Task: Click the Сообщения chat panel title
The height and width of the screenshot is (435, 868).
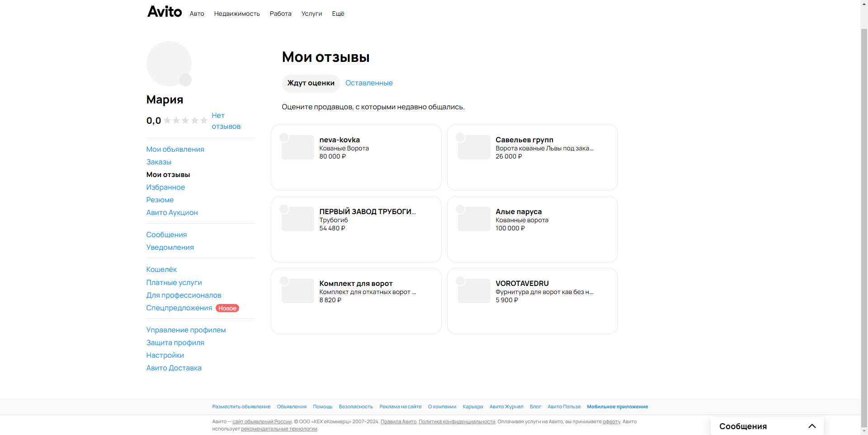Action: [x=743, y=426]
